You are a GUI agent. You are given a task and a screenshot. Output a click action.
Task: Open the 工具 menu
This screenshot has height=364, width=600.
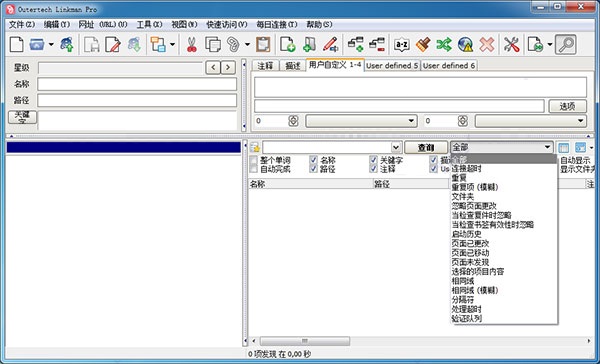click(x=150, y=24)
